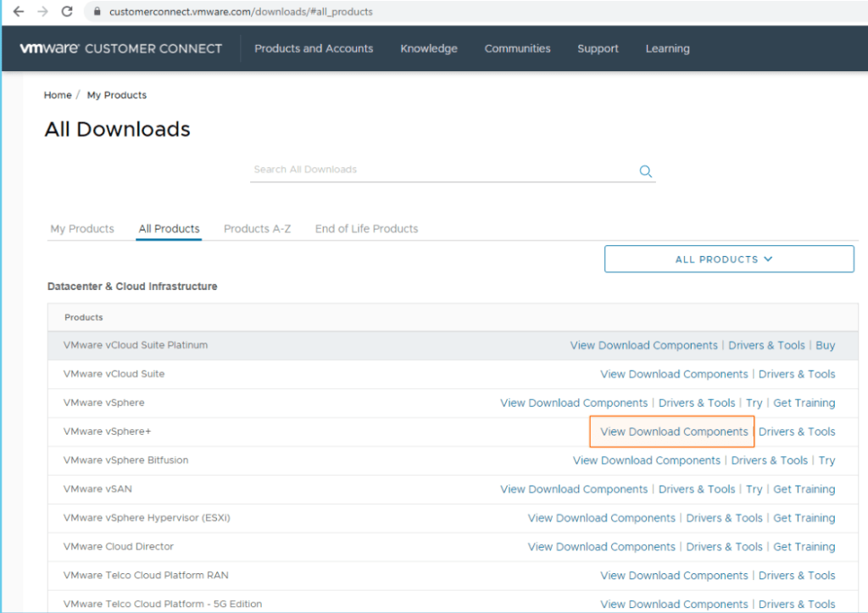The image size is (868, 613).
Task: Click Get Training for VMware vSAN
Action: pos(804,489)
